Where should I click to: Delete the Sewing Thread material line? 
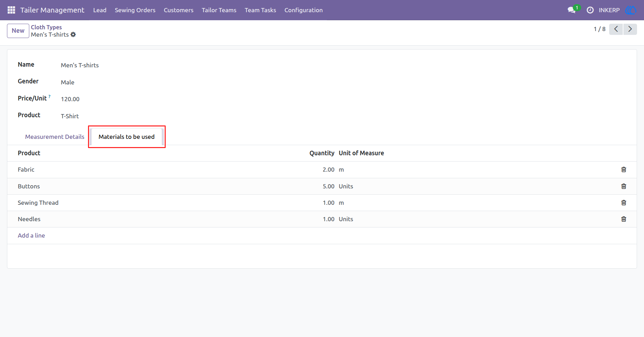[x=624, y=203]
